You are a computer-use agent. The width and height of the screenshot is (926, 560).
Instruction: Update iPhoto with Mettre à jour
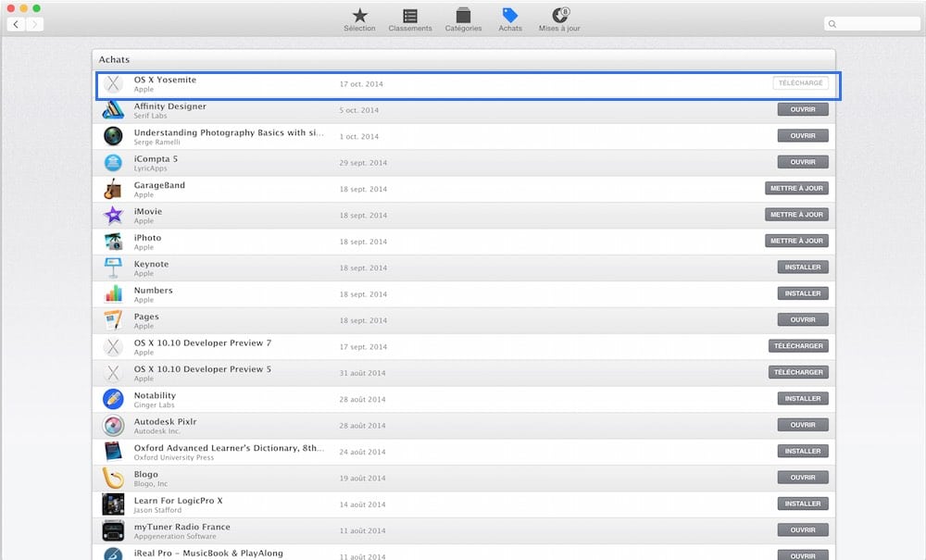(796, 241)
